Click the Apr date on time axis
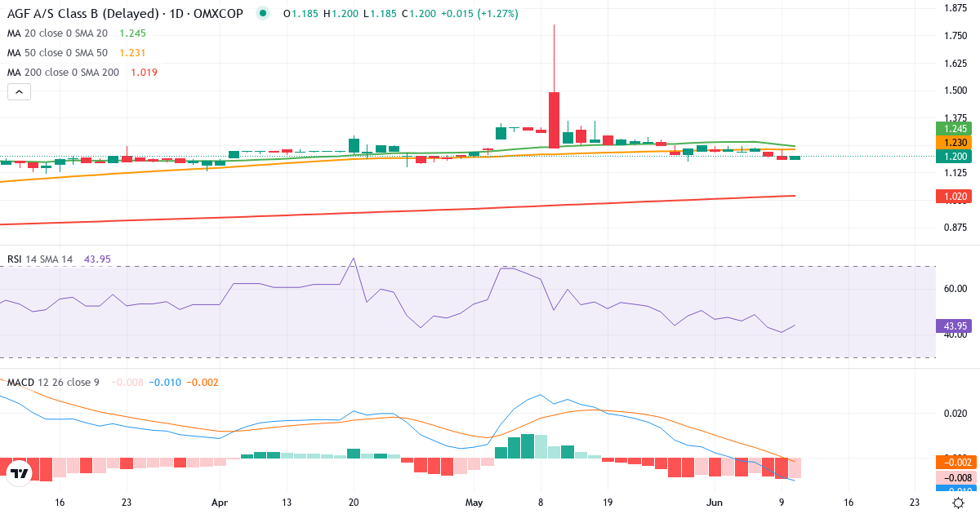Image resolution: width=980 pixels, height=514 pixels. 220,503
